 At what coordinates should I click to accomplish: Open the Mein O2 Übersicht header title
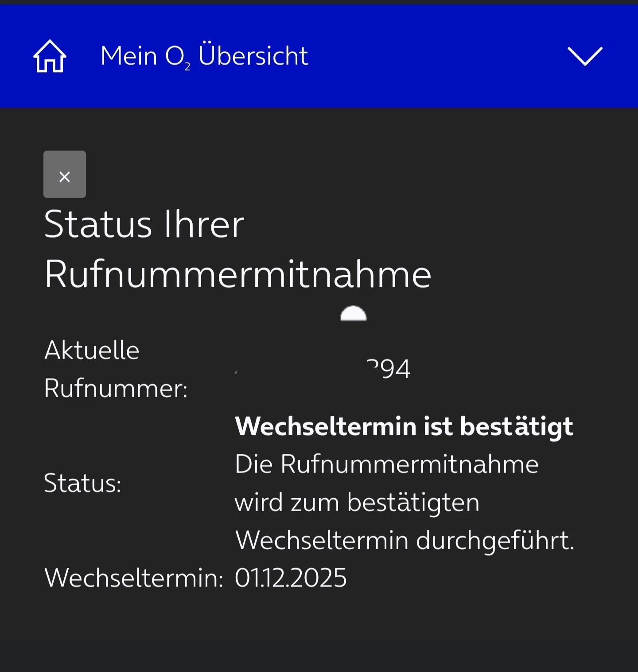tap(204, 56)
